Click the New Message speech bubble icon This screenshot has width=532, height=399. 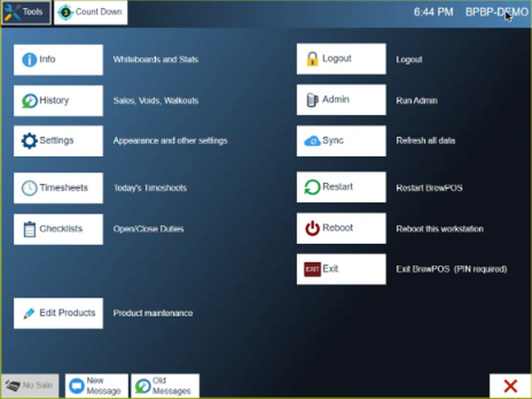[76, 386]
